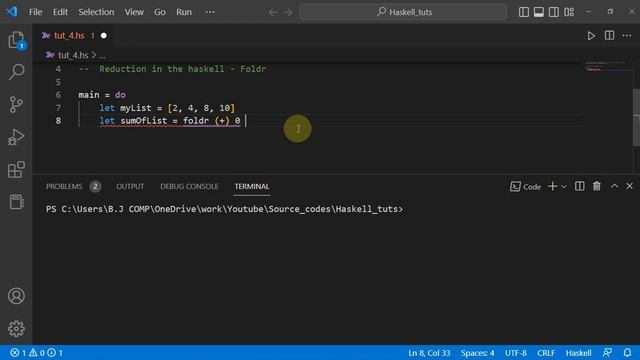Open the Extensions view
The width and height of the screenshot is (640, 360).
(x=16, y=169)
